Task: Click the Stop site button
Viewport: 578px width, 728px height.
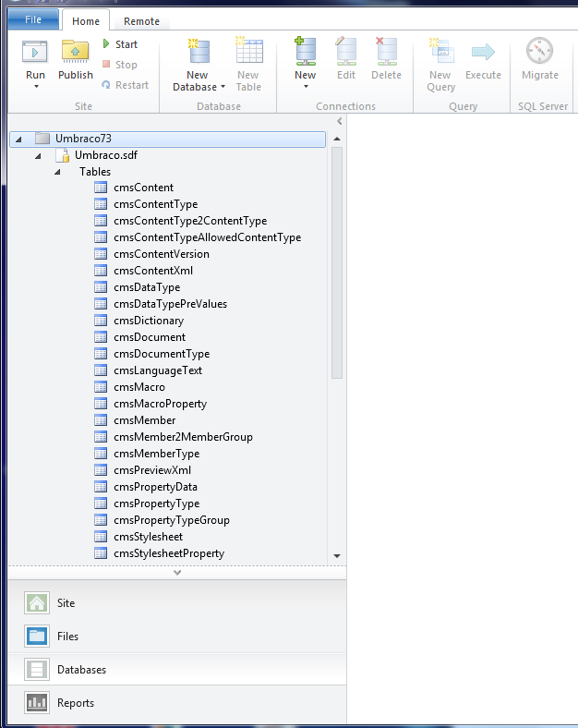Action: click(x=120, y=65)
